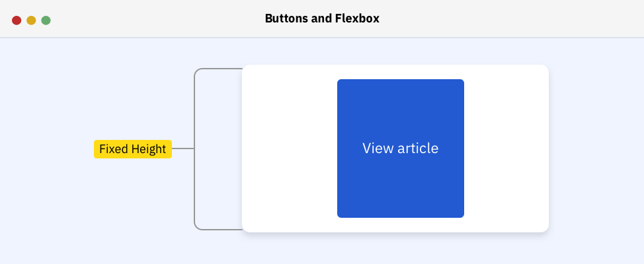Close the window with the red button

point(17,20)
